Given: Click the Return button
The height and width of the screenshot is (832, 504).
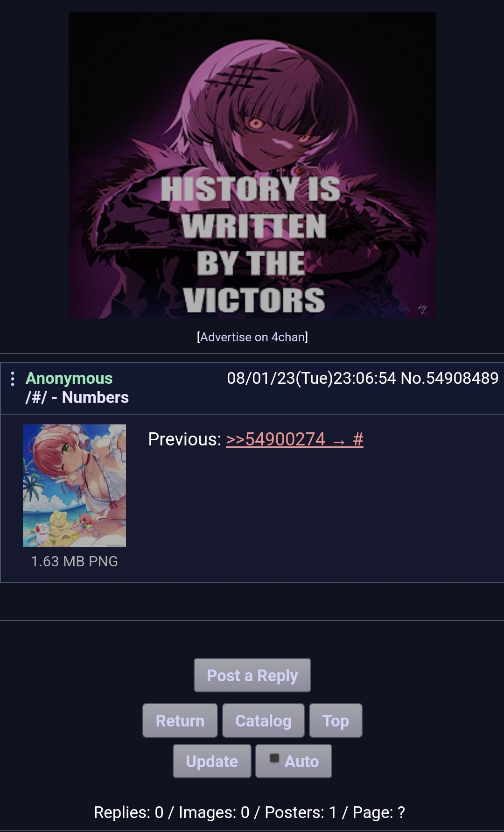Looking at the screenshot, I should point(180,720).
